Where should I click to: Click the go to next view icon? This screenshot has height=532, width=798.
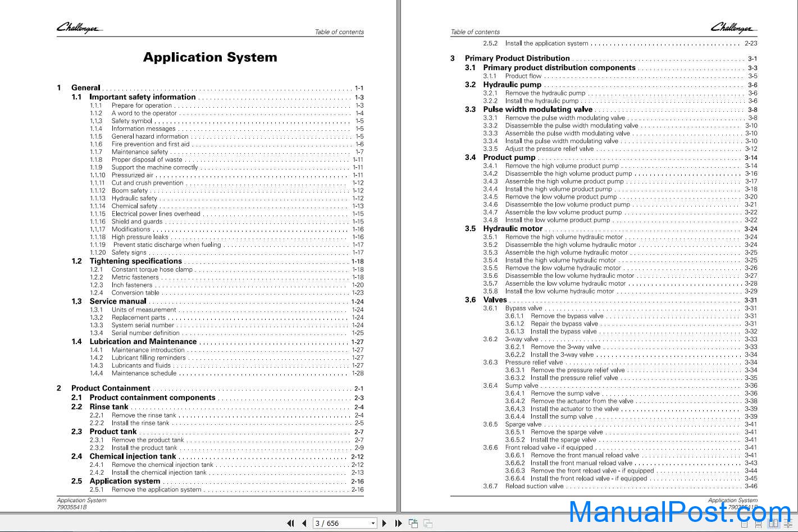tap(428, 524)
